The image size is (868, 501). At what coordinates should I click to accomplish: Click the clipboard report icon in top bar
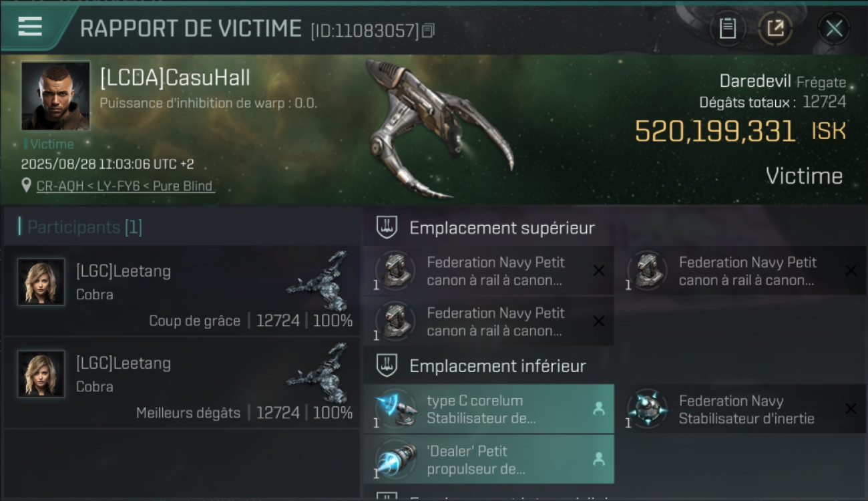(728, 28)
